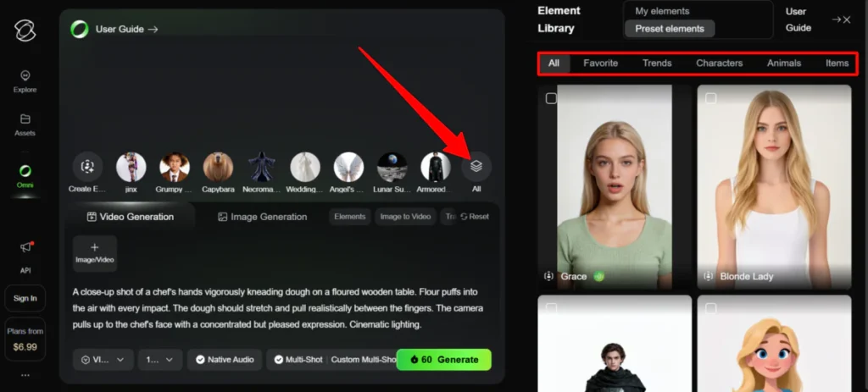The image size is (868, 392).
Task: Toggle the Native Audio option
Action: click(225, 360)
